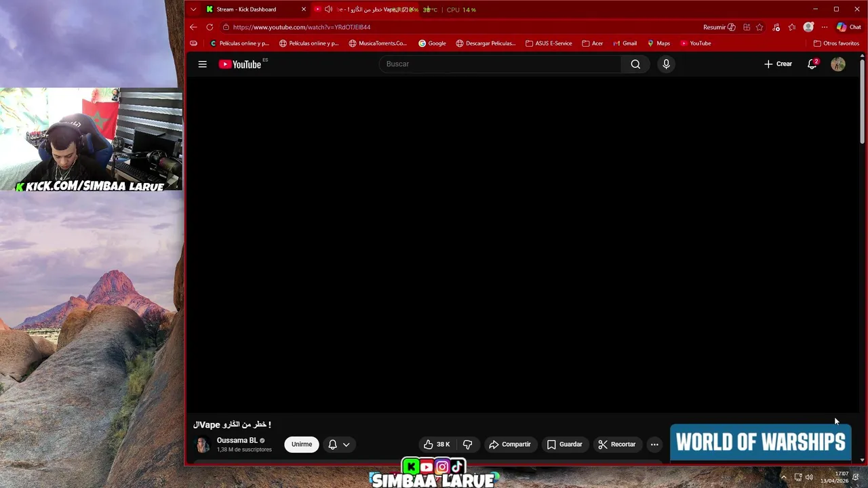This screenshot has width=868, height=488.
Task: Open the Gmail bookmark
Action: click(625, 43)
